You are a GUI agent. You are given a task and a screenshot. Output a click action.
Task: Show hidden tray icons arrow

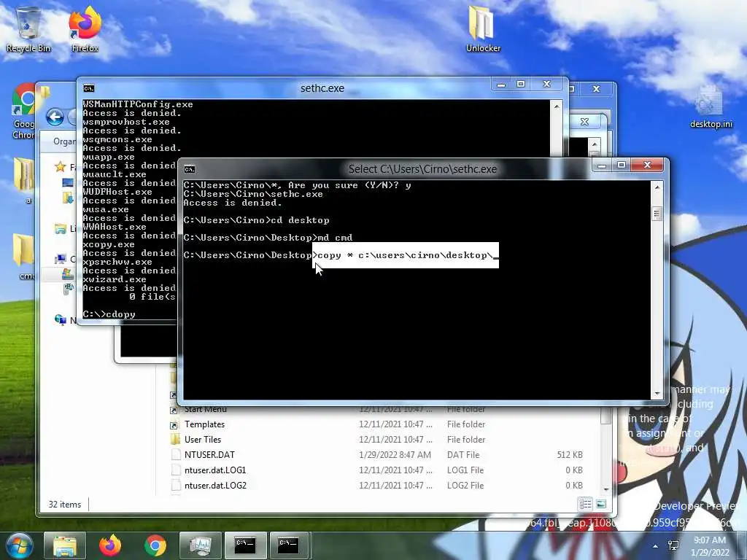656,545
